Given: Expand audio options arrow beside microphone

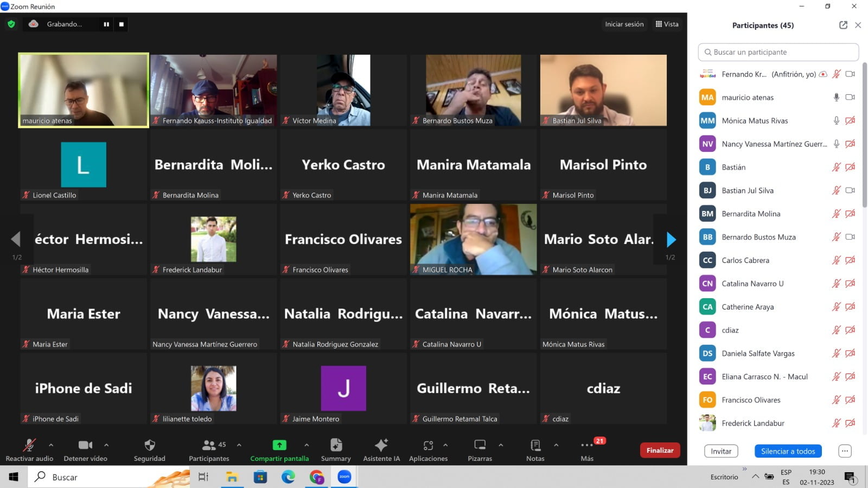Looking at the screenshot, I should (x=51, y=445).
